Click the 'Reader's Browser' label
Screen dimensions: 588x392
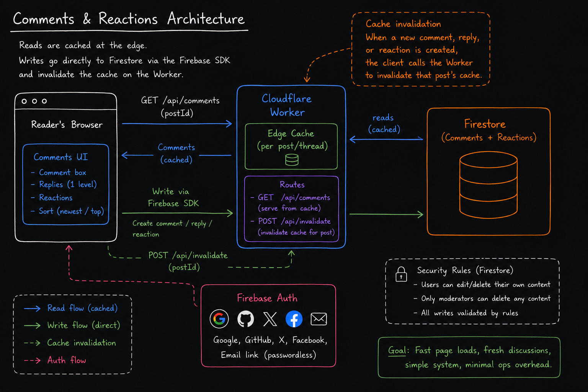(x=67, y=124)
